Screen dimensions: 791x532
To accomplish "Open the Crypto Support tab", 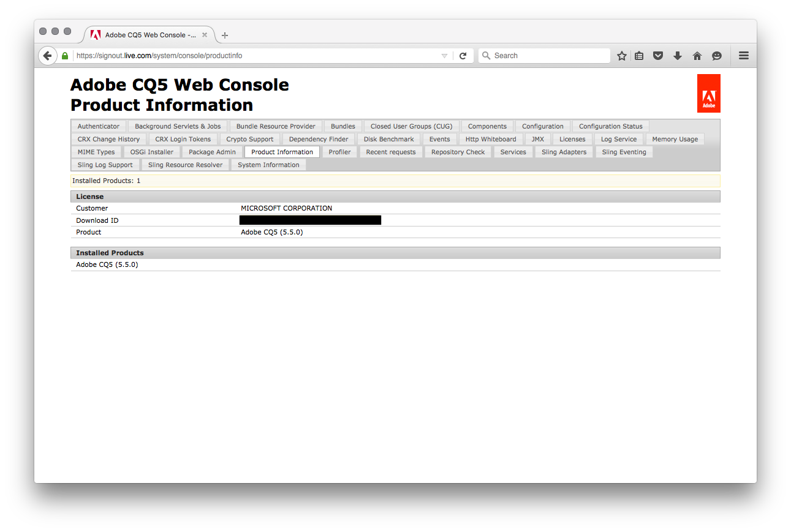I will (x=250, y=139).
